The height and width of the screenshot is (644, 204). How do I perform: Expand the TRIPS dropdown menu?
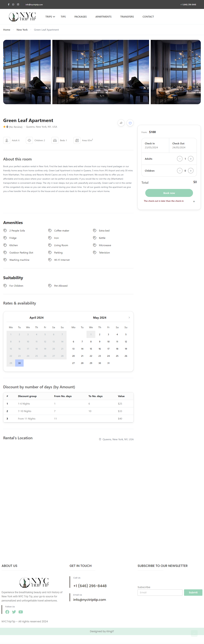coord(50,17)
